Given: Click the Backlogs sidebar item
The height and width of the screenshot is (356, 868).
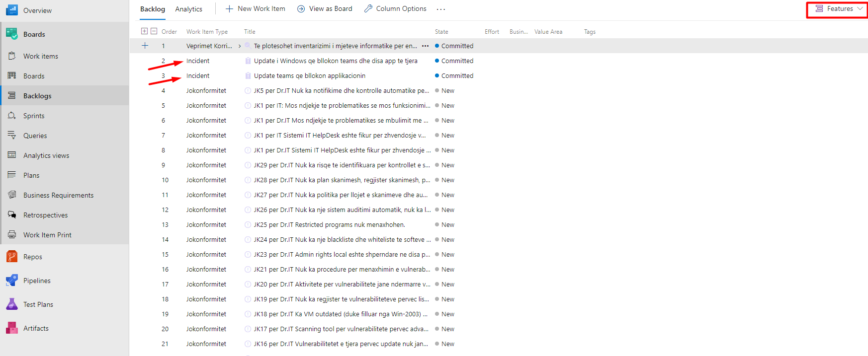Looking at the screenshot, I should point(65,96).
